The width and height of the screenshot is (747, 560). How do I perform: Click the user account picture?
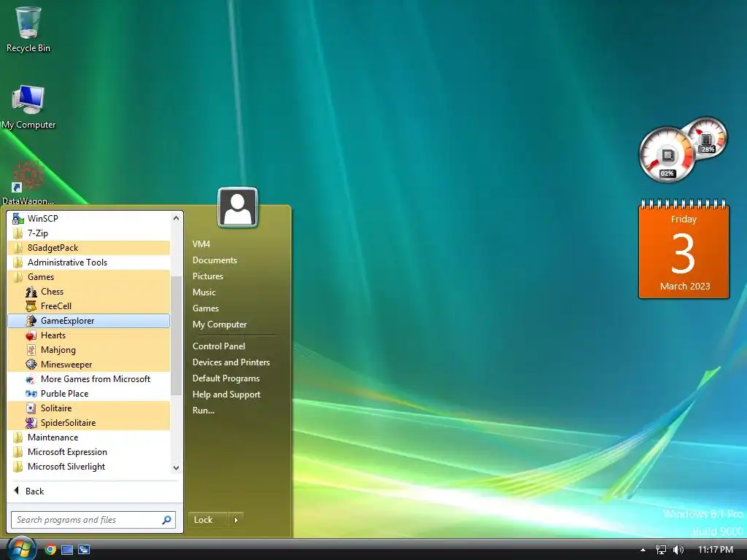click(x=238, y=207)
